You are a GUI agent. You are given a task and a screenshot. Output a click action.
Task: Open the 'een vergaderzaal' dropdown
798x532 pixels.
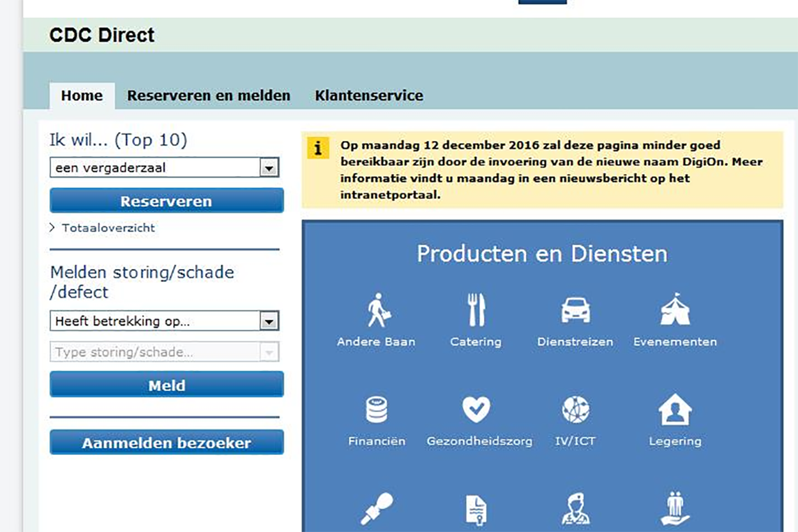(164, 168)
